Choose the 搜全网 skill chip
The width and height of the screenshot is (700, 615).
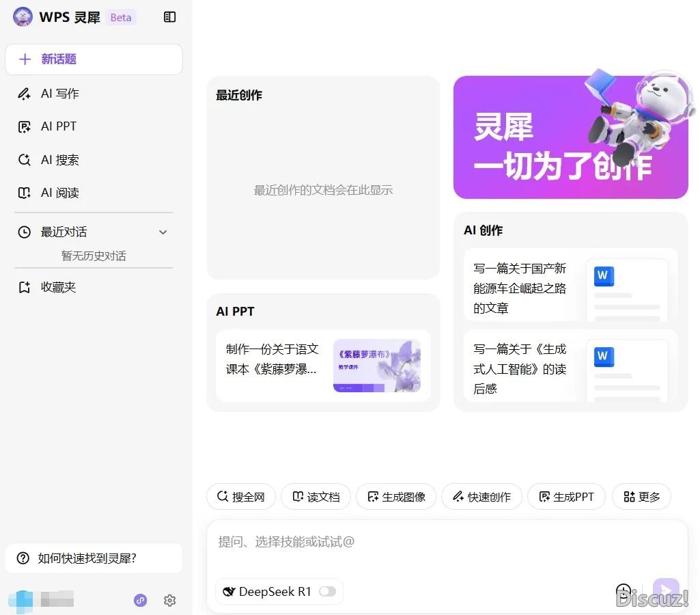pyautogui.click(x=241, y=497)
